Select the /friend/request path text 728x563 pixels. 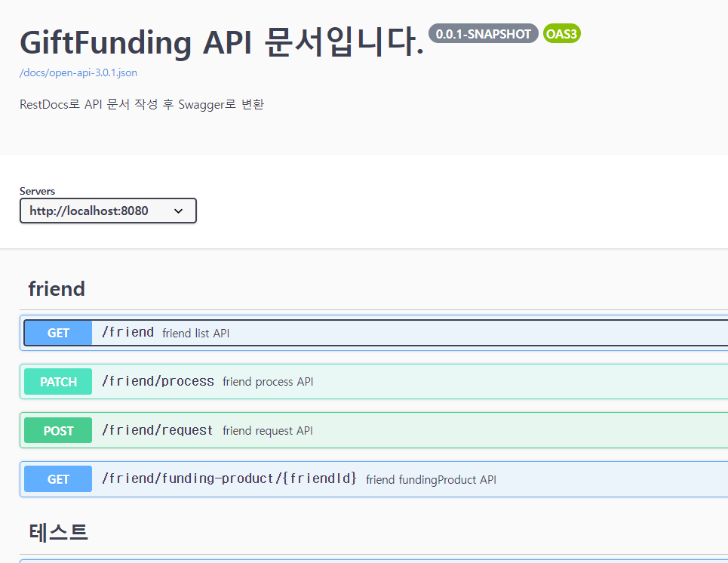tap(158, 430)
